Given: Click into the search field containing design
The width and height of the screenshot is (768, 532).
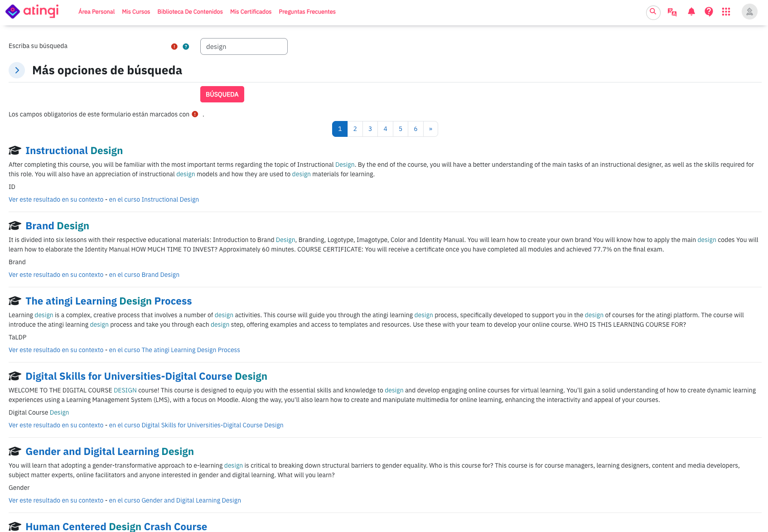Looking at the screenshot, I should click(244, 47).
